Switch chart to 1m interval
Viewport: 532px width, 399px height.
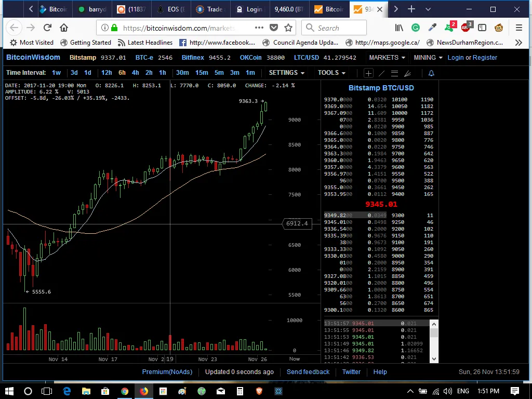[250, 73]
